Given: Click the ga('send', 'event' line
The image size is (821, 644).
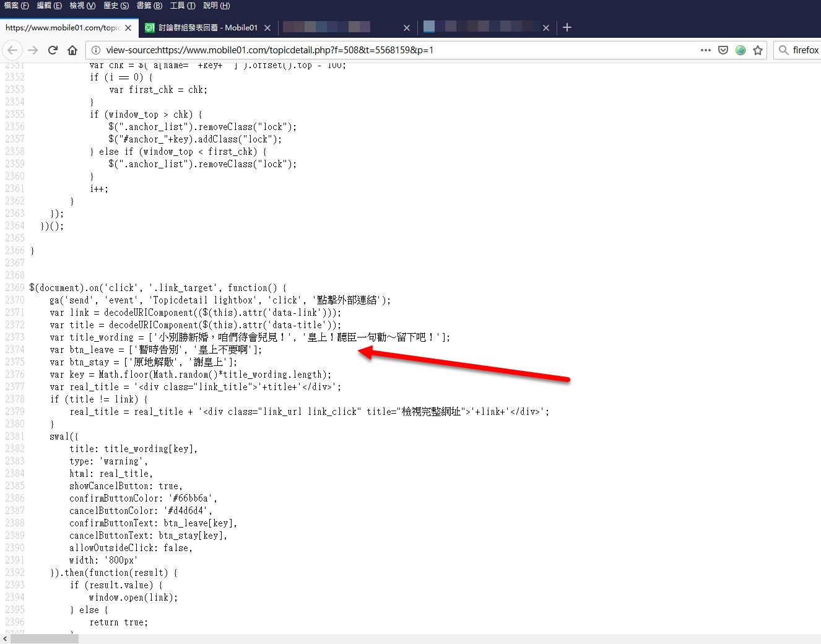Looking at the screenshot, I should [x=220, y=300].
